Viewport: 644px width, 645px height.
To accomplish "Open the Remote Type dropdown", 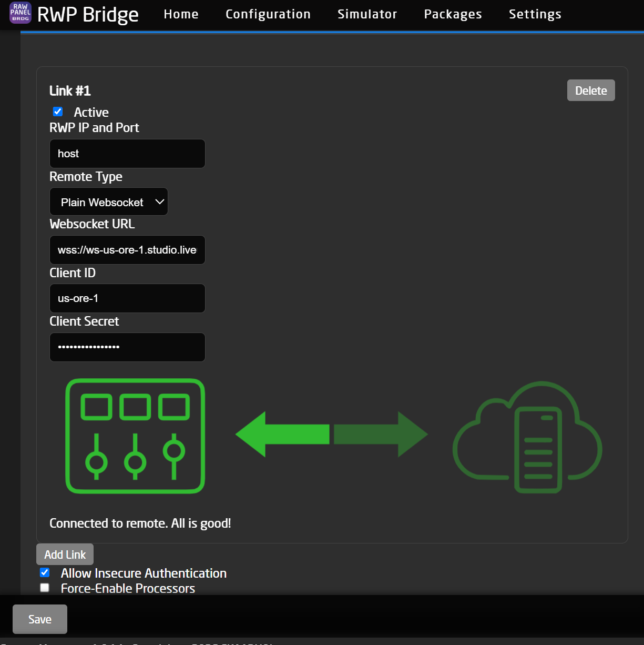I will (x=109, y=202).
